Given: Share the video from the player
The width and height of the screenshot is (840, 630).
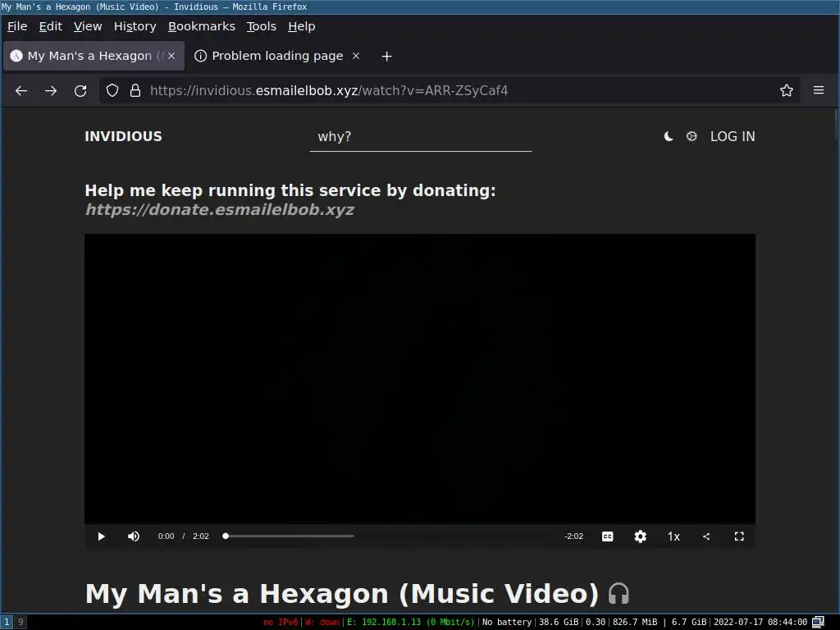Looking at the screenshot, I should (706, 536).
